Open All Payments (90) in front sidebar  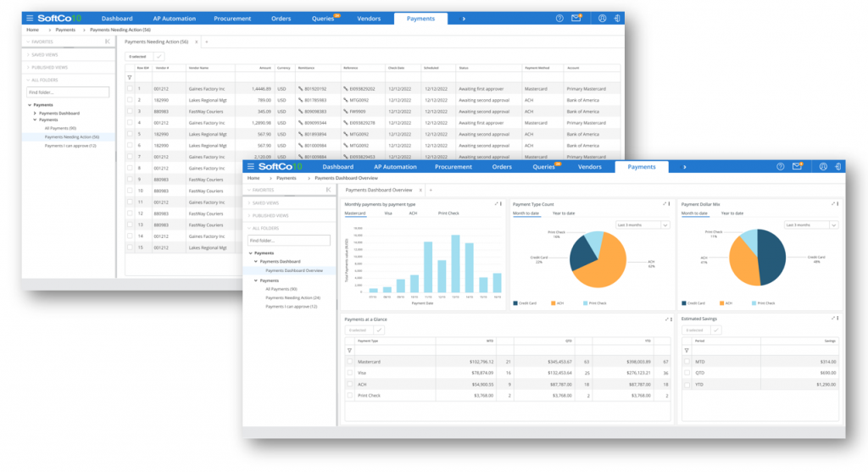click(x=281, y=289)
